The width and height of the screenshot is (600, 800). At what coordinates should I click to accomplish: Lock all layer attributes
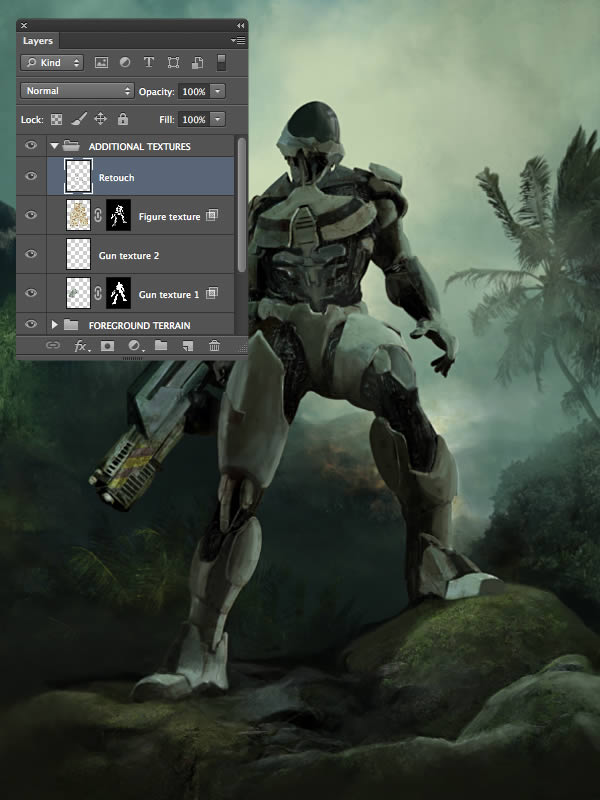123,119
